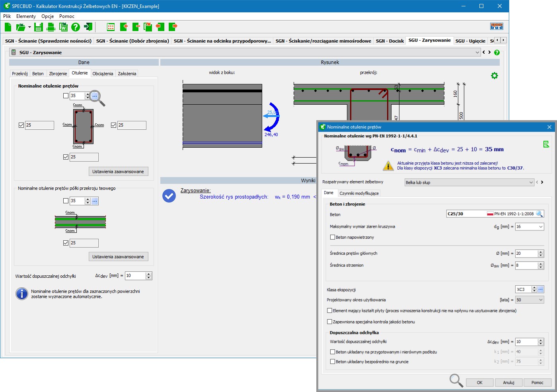557x392 pixels.
Task: Click the print icon in toolbar
Action: click(x=51, y=27)
